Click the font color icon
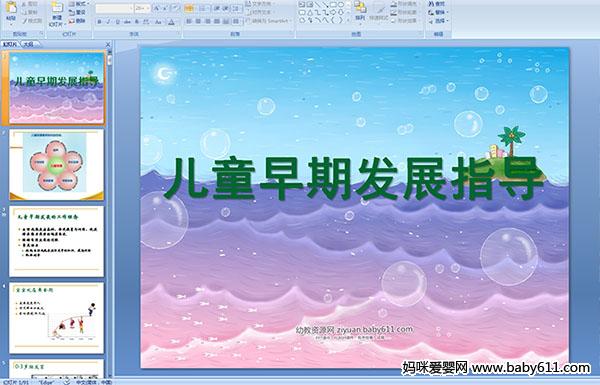 coord(171,22)
